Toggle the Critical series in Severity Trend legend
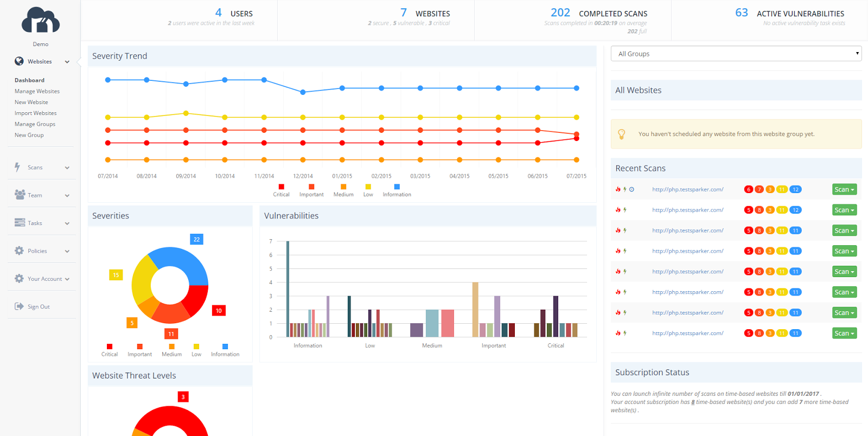This screenshot has width=868, height=436. [281, 190]
